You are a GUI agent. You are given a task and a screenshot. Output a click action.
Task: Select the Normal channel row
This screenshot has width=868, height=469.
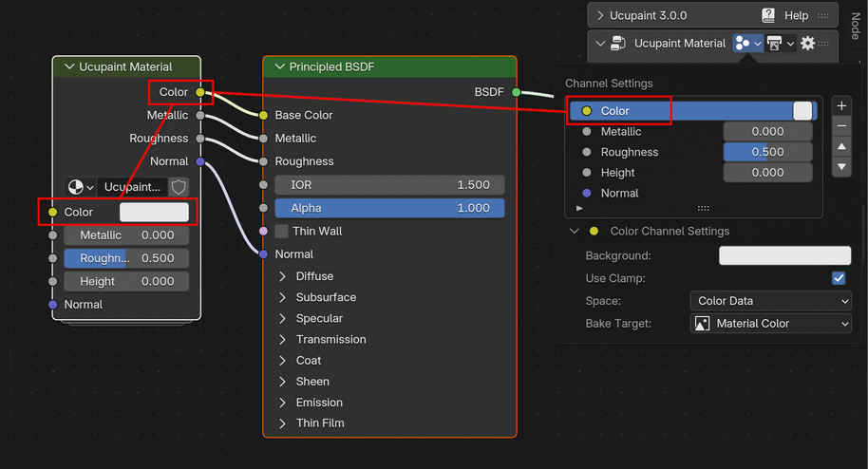[691, 194]
